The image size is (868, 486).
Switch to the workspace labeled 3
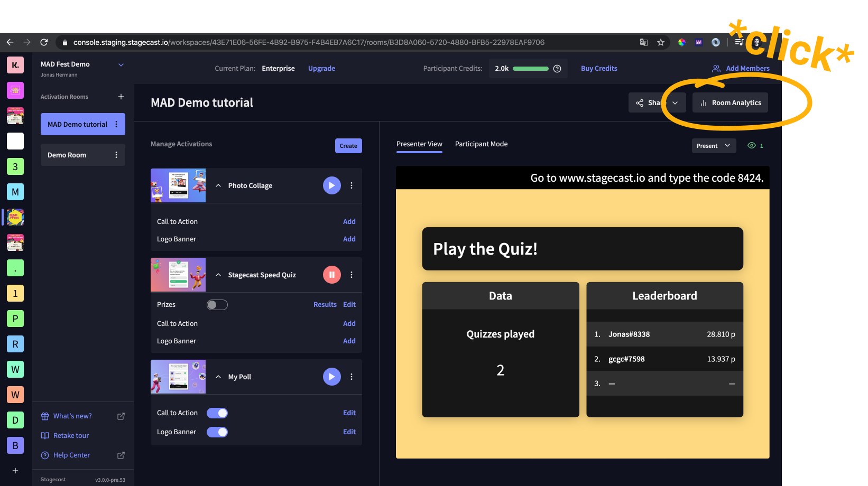point(15,166)
